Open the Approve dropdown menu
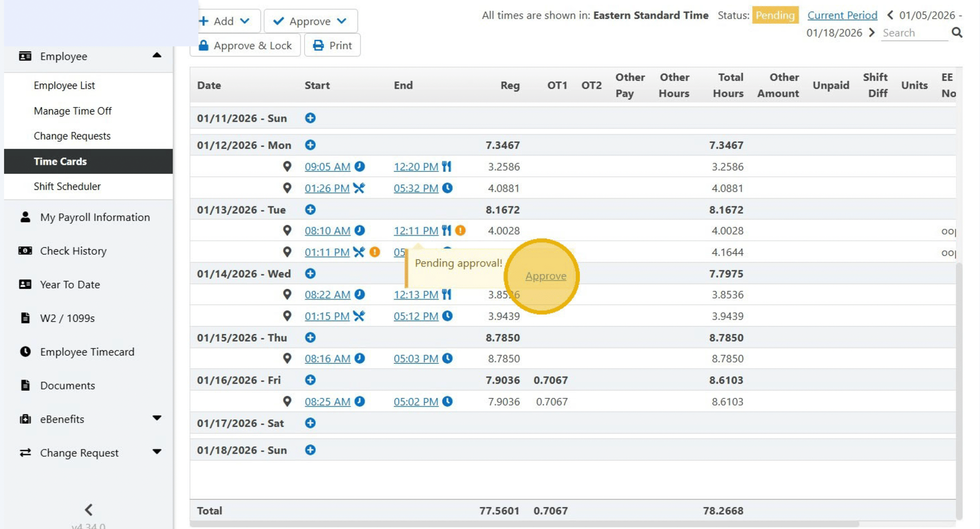980x529 pixels. tap(311, 21)
